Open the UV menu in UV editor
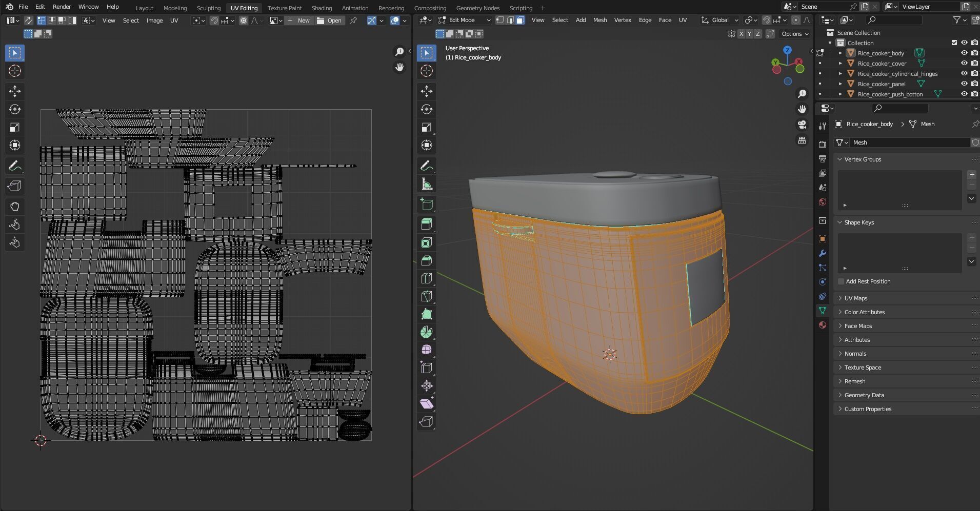The width and height of the screenshot is (980, 511). (x=174, y=21)
